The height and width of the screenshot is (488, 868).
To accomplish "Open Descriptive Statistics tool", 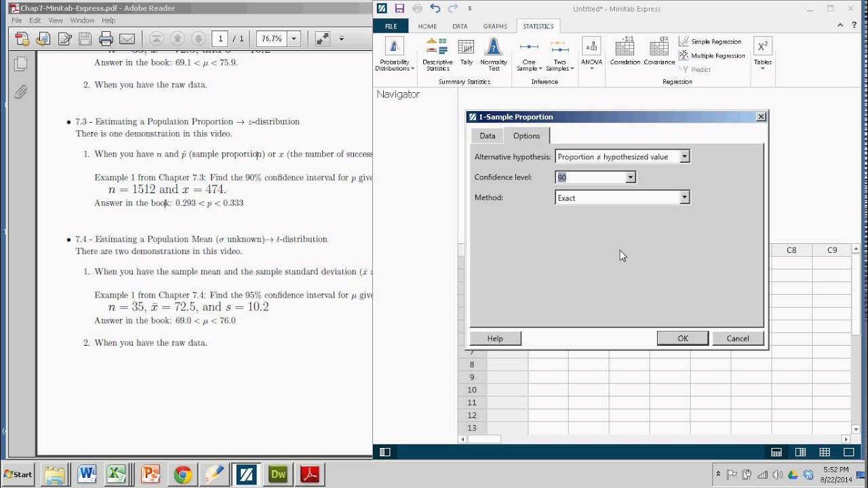I will 437,55.
